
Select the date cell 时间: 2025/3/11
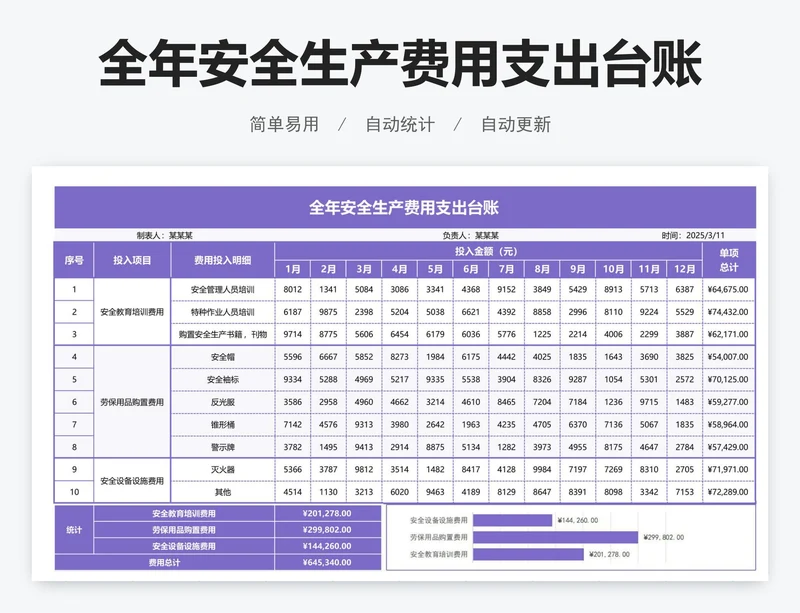tap(693, 235)
